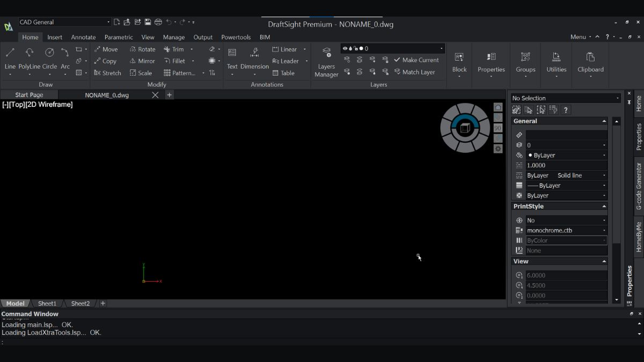Click the Open file icon in quick access toolbar
This screenshot has width=644, height=362.
pyautogui.click(x=127, y=22)
